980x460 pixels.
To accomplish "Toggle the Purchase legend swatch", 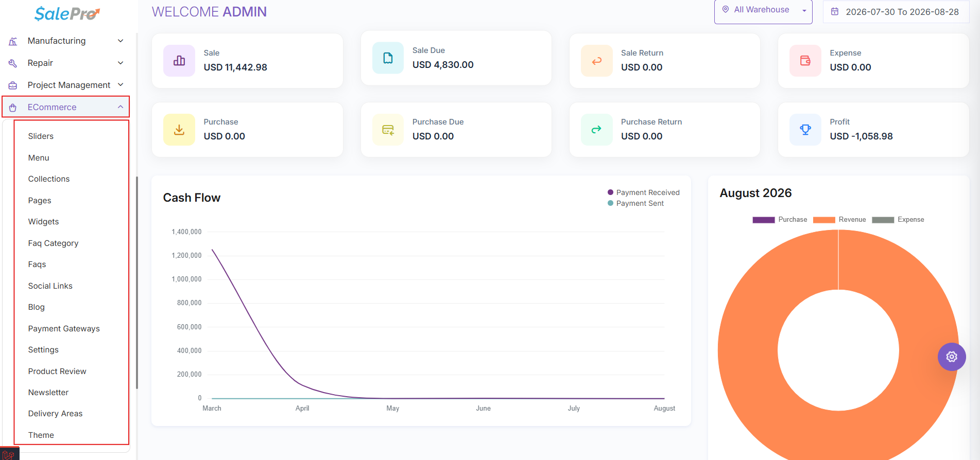I will (764, 220).
